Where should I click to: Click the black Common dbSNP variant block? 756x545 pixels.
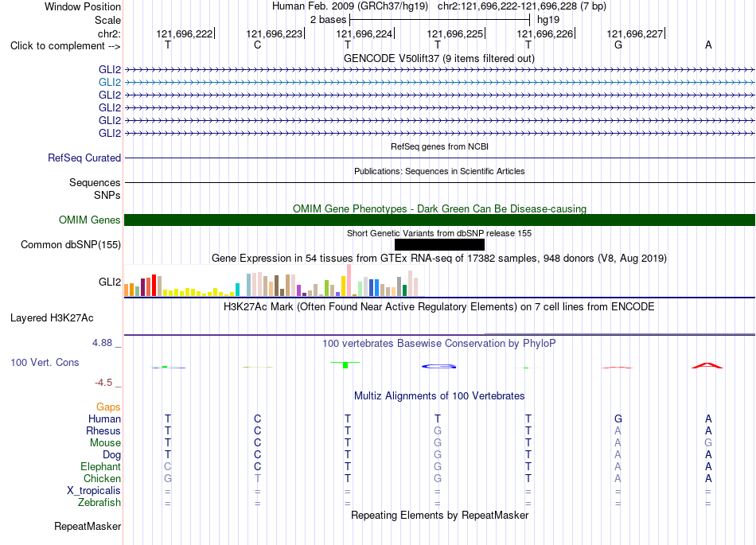439,245
